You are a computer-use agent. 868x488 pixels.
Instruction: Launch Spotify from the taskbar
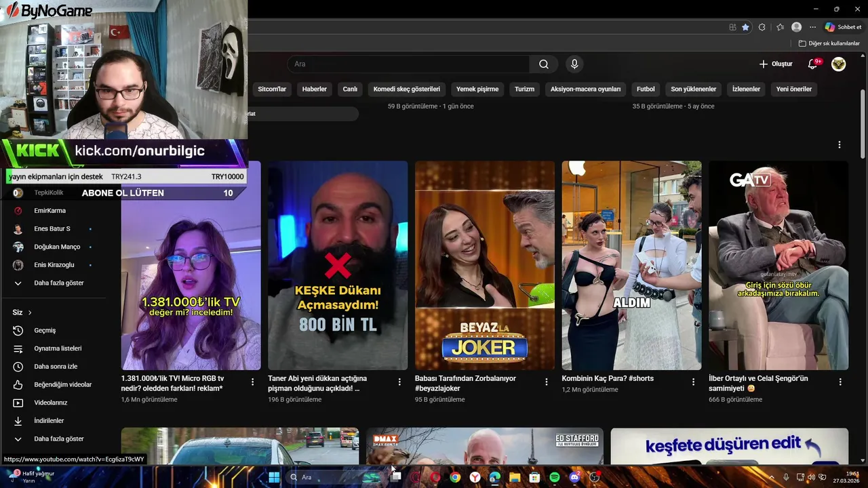point(555,477)
